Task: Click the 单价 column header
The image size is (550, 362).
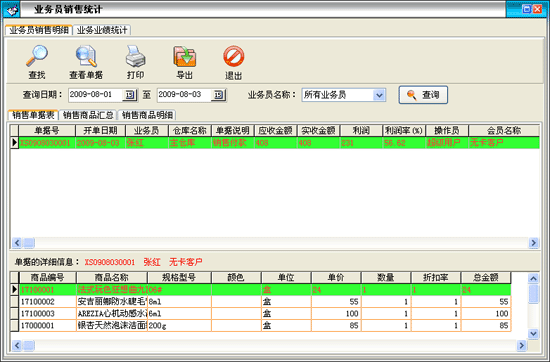Action: pos(336,277)
